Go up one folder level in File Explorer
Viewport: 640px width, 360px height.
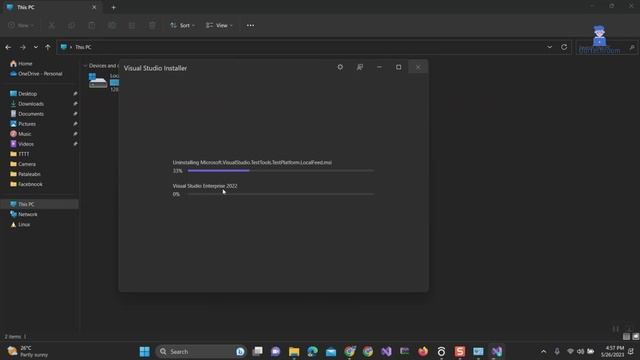pyautogui.click(x=48, y=47)
